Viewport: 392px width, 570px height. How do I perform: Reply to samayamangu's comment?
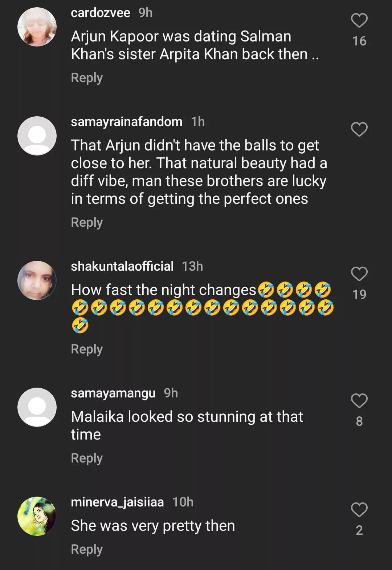click(87, 458)
